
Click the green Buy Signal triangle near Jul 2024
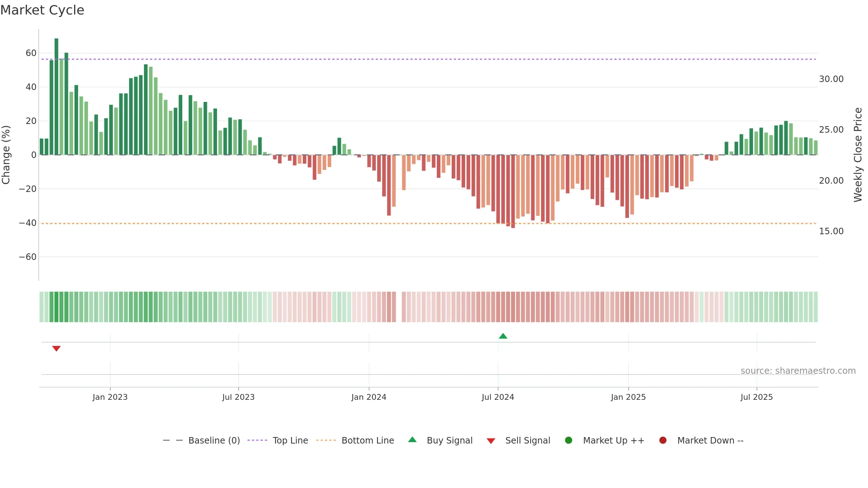503,336
